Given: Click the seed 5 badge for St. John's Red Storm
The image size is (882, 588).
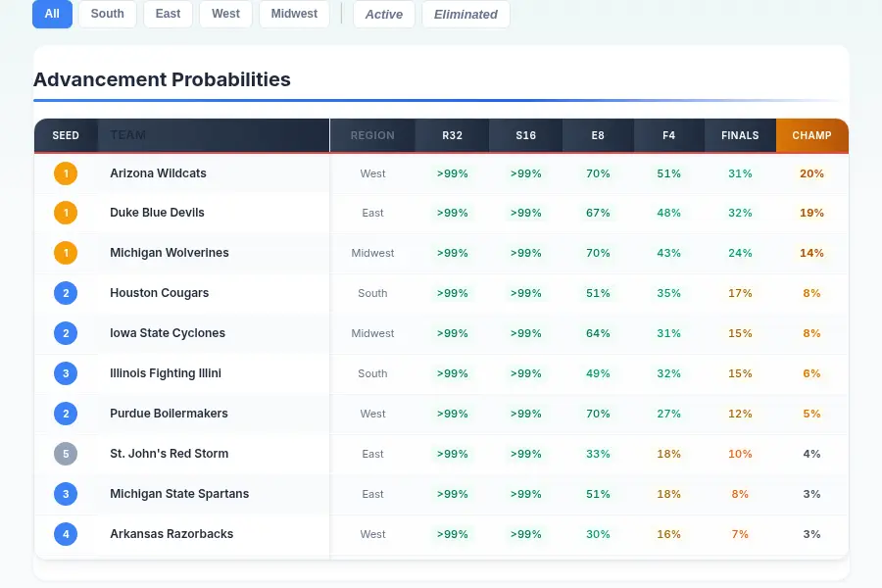Looking at the screenshot, I should coord(66,454).
